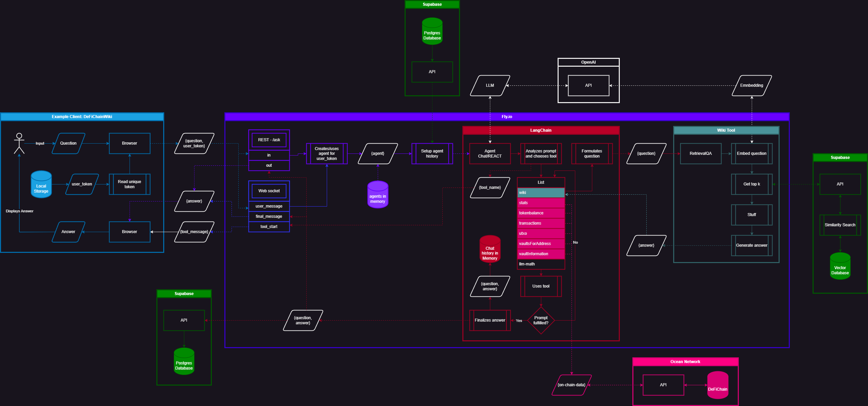The height and width of the screenshot is (406, 868).
Task: Select the Local Storage cylinder icon
Action: tap(41, 184)
